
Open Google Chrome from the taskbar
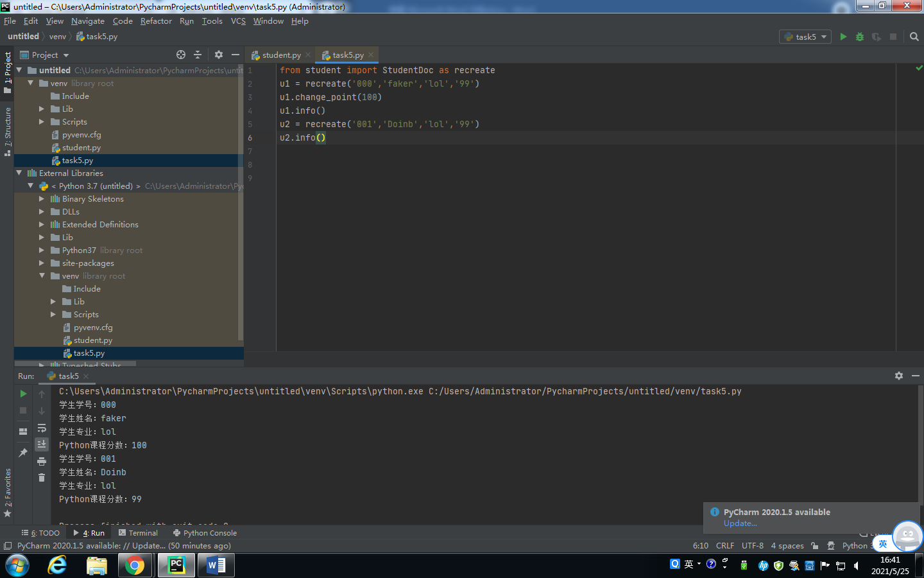pyautogui.click(x=135, y=565)
